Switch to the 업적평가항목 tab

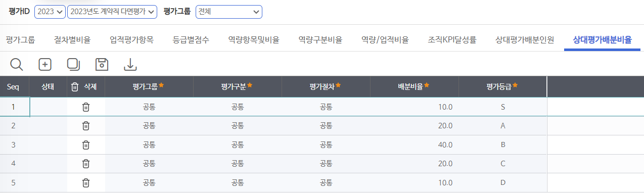pyautogui.click(x=131, y=40)
